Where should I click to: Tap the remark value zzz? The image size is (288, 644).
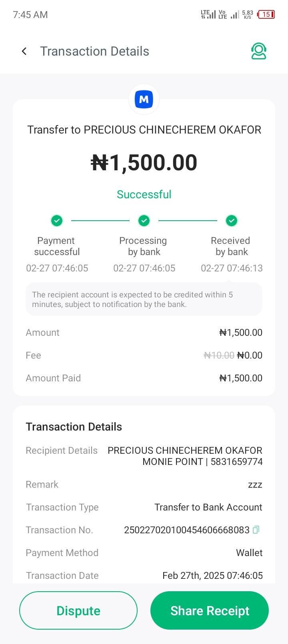tap(255, 485)
